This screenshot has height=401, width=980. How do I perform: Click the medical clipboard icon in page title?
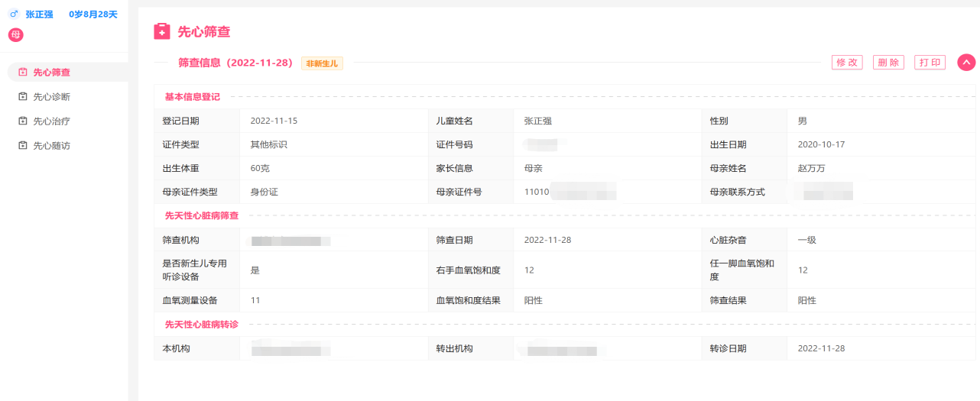click(x=162, y=31)
